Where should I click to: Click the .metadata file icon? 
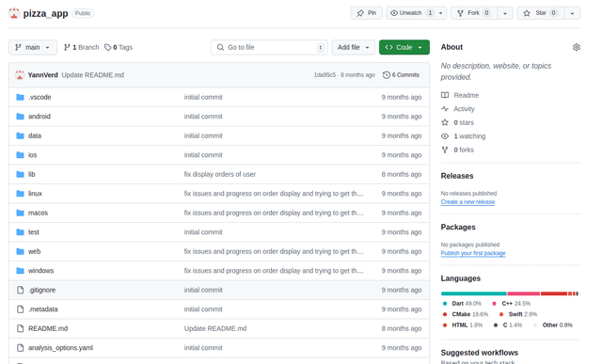21,309
